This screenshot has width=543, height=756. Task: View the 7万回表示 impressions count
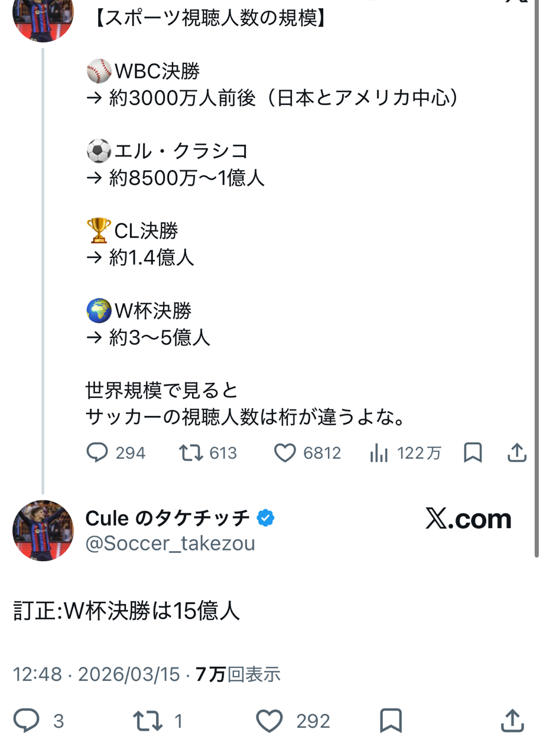[x=238, y=674]
